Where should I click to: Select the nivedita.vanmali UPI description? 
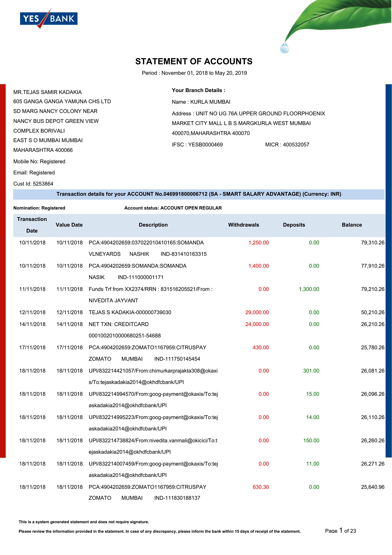point(153,446)
